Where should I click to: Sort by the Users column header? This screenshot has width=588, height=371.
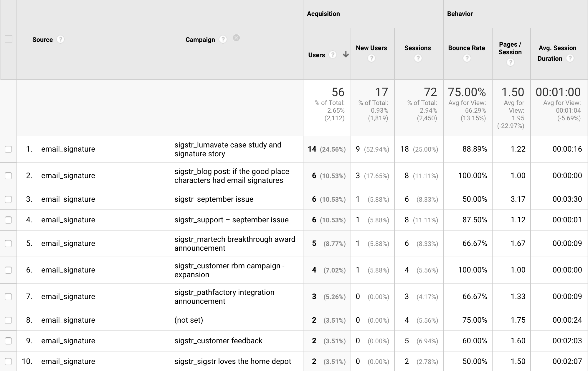click(x=316, y=55)
